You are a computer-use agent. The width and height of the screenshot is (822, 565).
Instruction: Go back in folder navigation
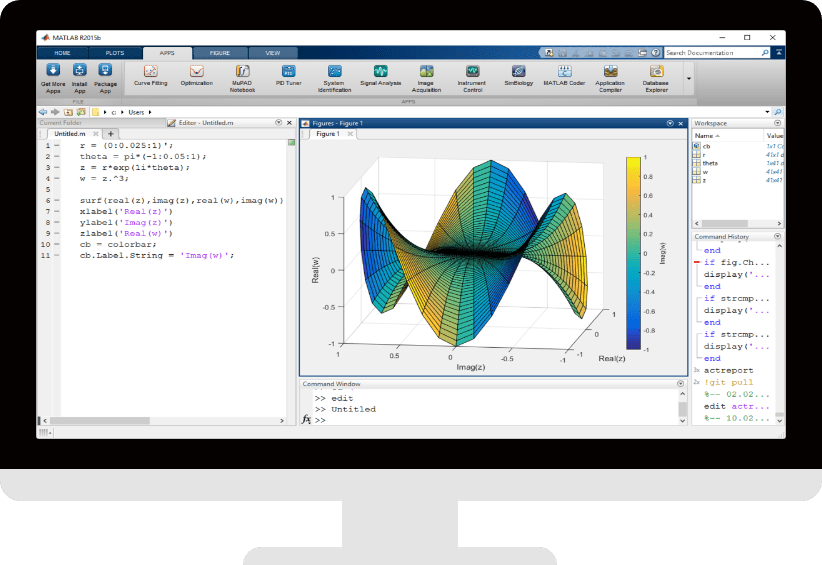point(43,112)
